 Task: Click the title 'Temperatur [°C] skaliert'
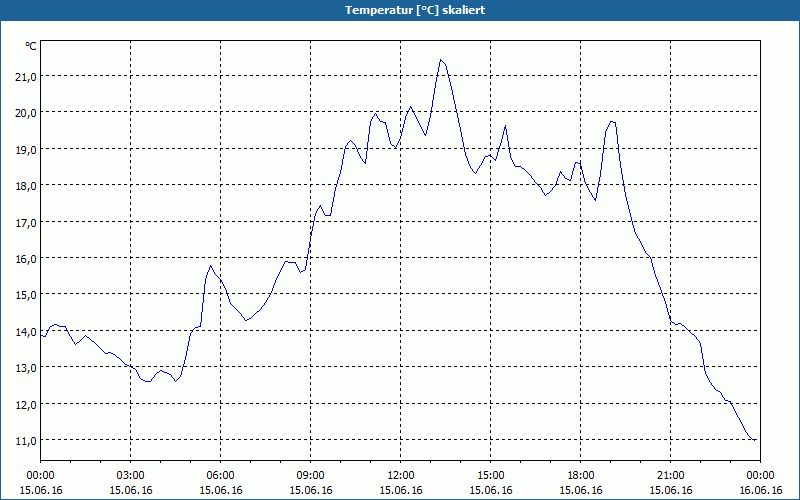click(415, 10)
